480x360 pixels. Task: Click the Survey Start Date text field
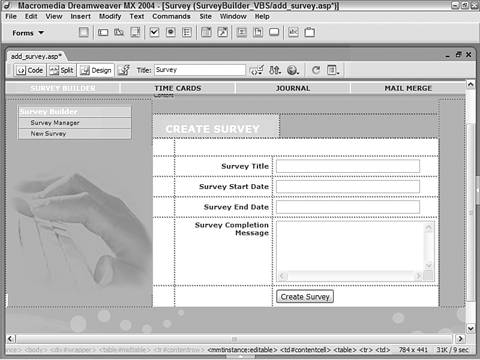click(x=348, y=187)
